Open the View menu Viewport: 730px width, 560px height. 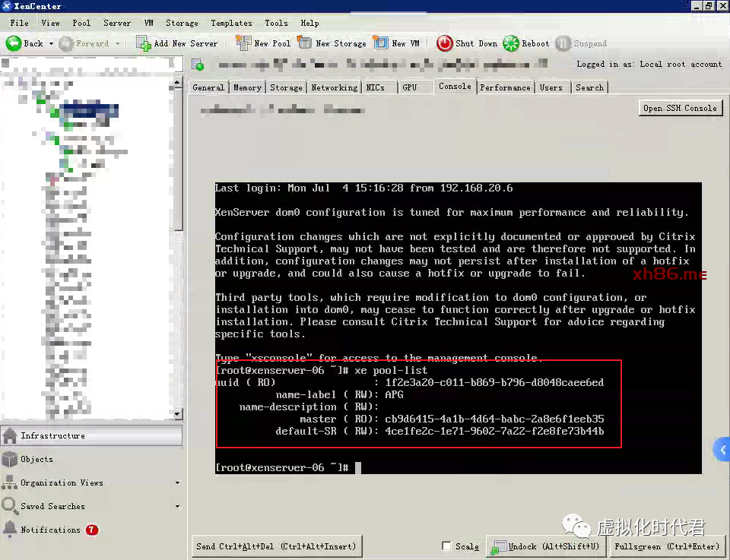pos(50,23)
